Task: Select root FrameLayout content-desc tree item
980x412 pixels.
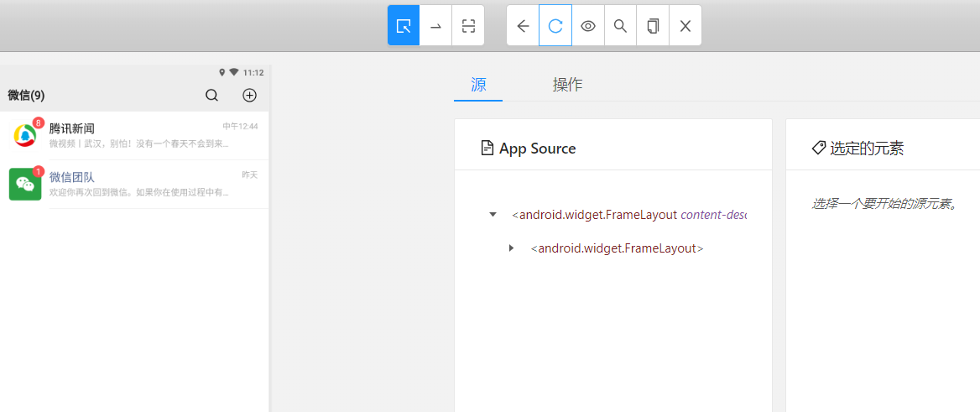Action: click(628, 215)
